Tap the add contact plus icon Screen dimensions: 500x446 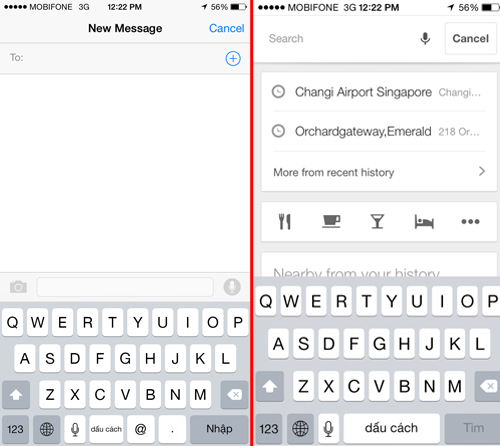coord(233,58)
